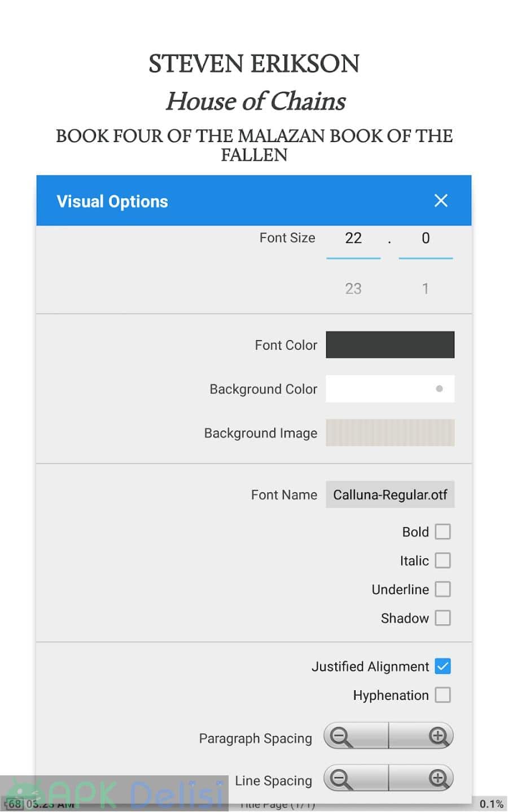Turn on the Shadow checkbox
The image size is (508, 812).
[443, 618]
